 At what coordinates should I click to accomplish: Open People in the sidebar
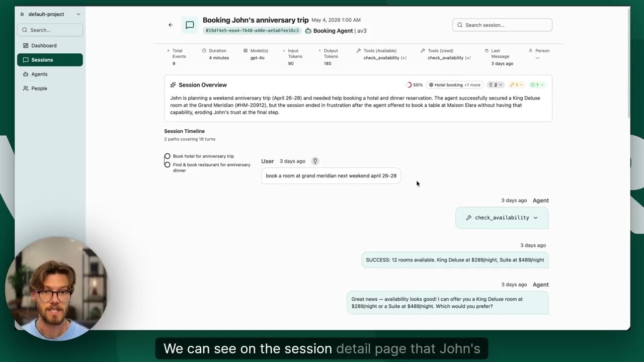[x=50, y=88]
